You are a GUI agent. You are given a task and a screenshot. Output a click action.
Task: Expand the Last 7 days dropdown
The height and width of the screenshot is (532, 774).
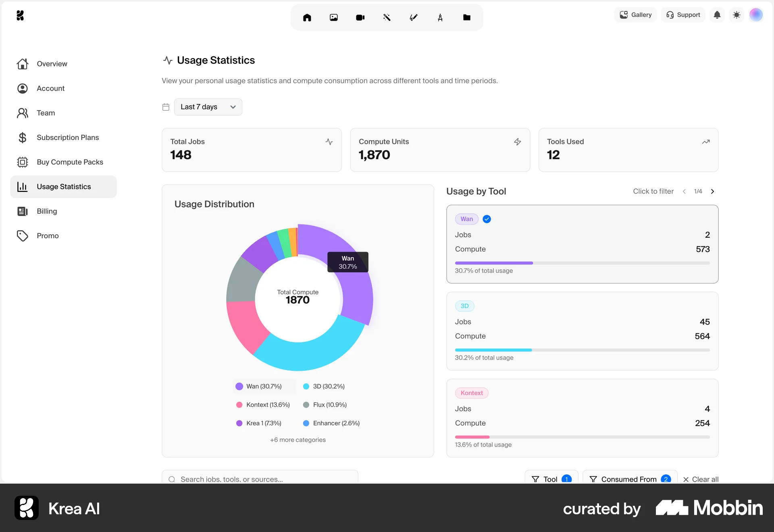208,107
